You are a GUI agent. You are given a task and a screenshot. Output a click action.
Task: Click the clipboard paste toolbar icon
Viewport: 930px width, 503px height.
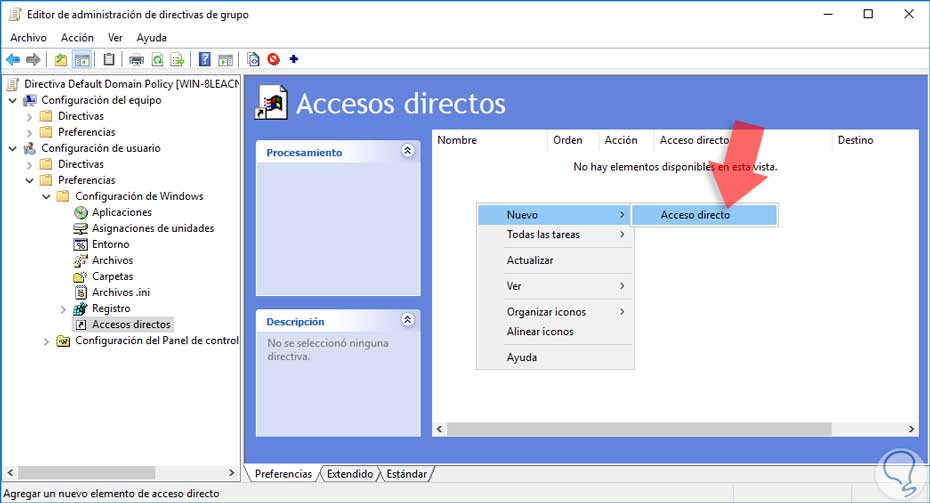[109, 59]
